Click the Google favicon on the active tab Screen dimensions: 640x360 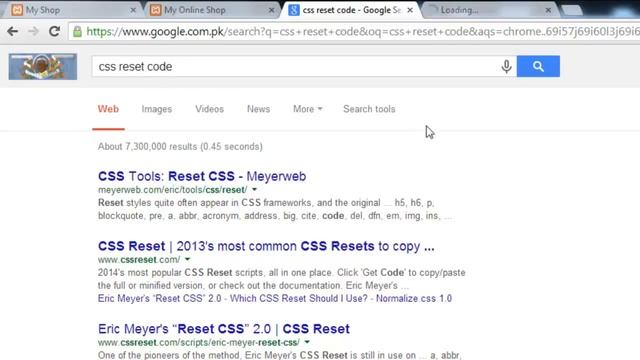click(293, 10)
